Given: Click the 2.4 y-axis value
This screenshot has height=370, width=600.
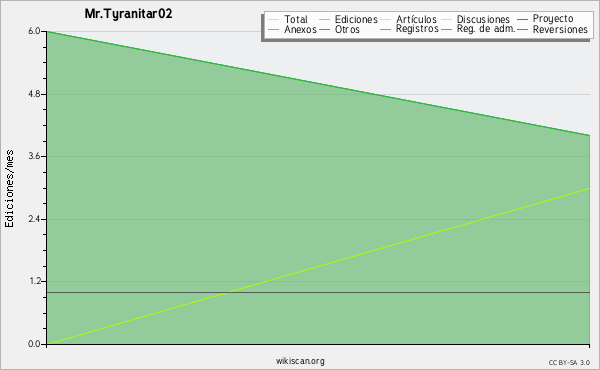Looking at the screenshot, I should pos(34,219).
